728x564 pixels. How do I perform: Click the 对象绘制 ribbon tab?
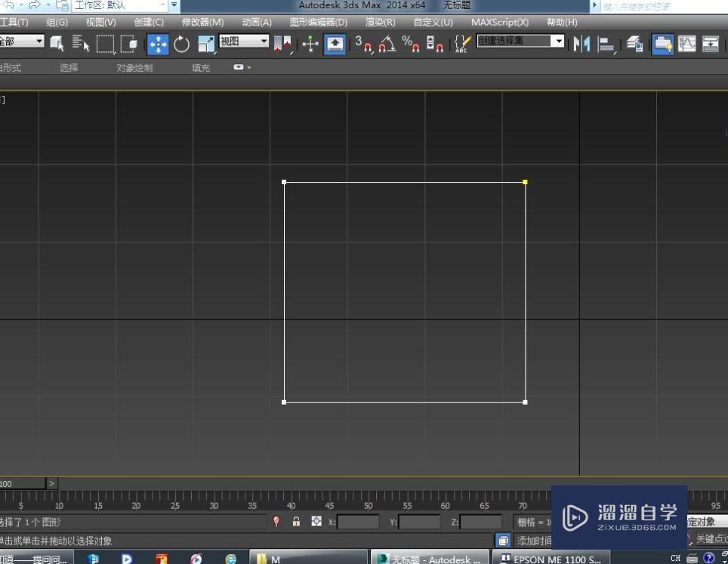click(x=134, y=68)
